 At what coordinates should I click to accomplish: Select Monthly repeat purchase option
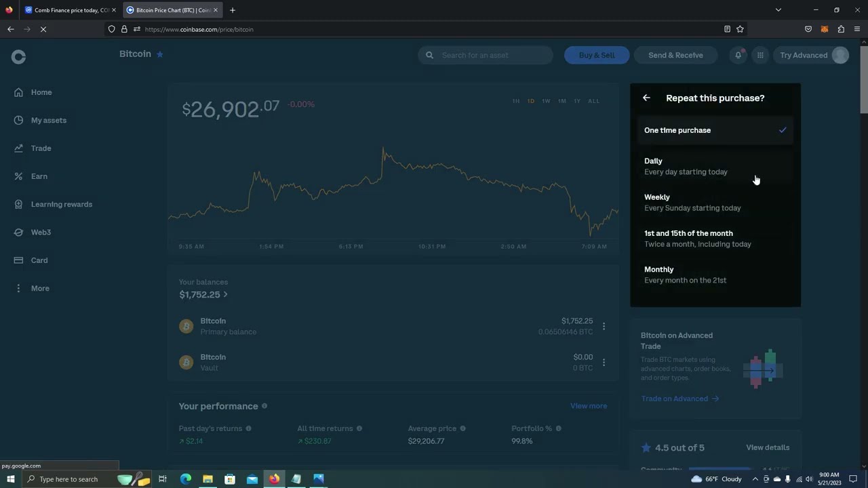[715, 274]
